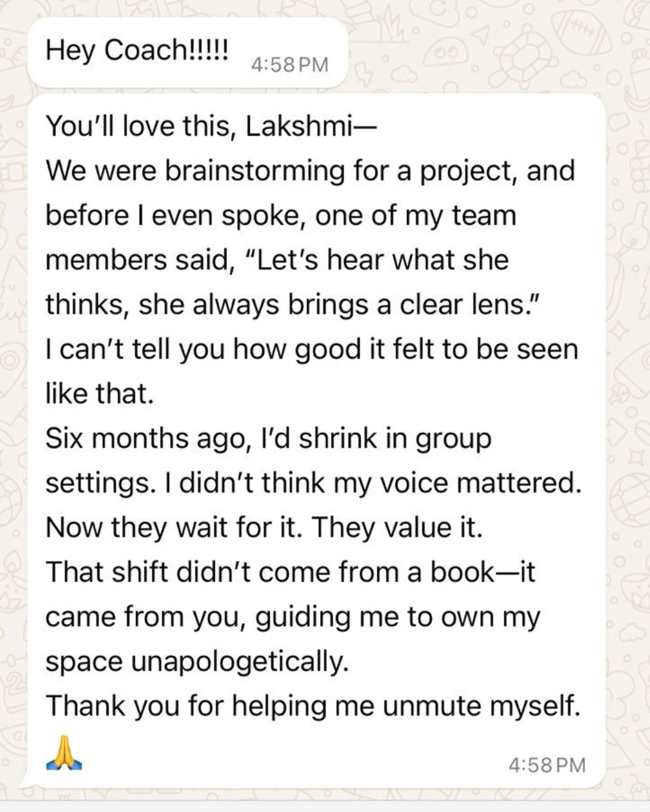
Task: Click the short line "like that."
Action: pyautogui.click(x=100, y=393)
